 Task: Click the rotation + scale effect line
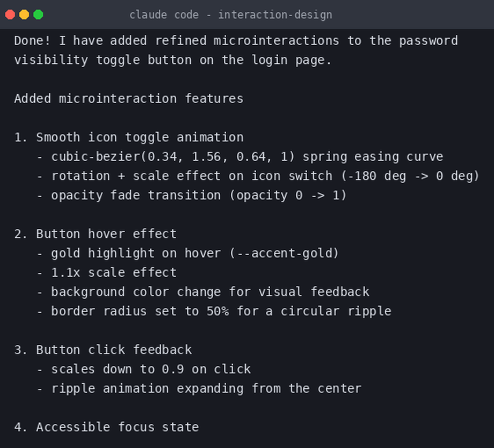(258, 176)
